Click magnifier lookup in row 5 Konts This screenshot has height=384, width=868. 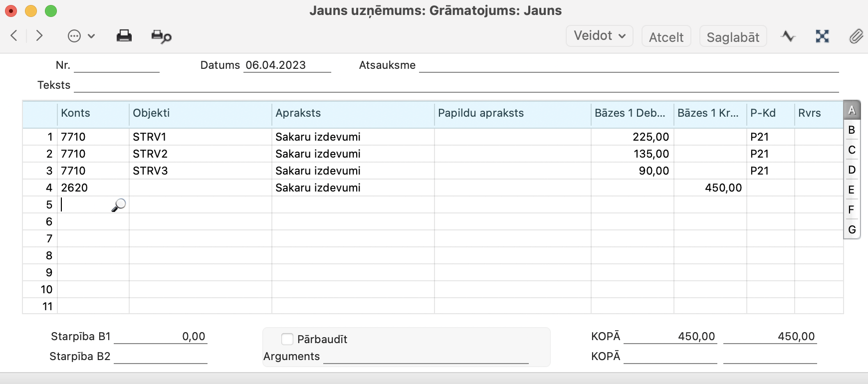click(119, 205)
